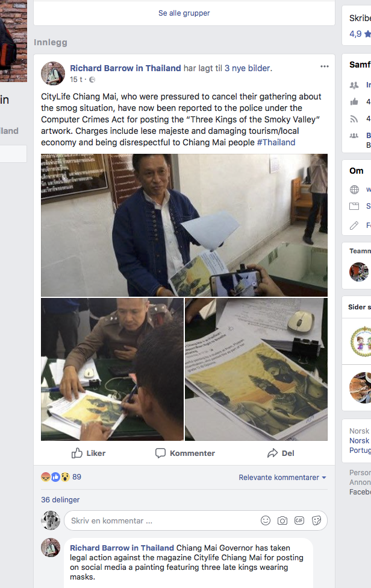Open the Se alle grupper link

point(184,13)
